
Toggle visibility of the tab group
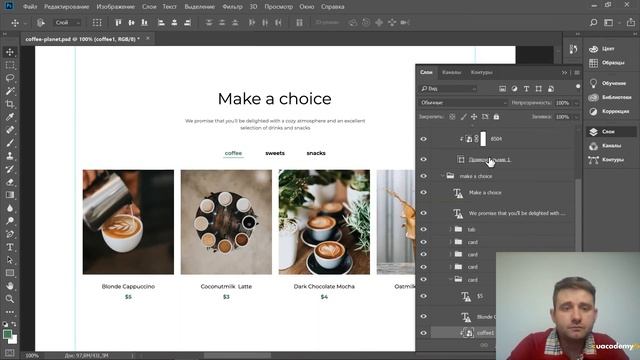(424, 229)
